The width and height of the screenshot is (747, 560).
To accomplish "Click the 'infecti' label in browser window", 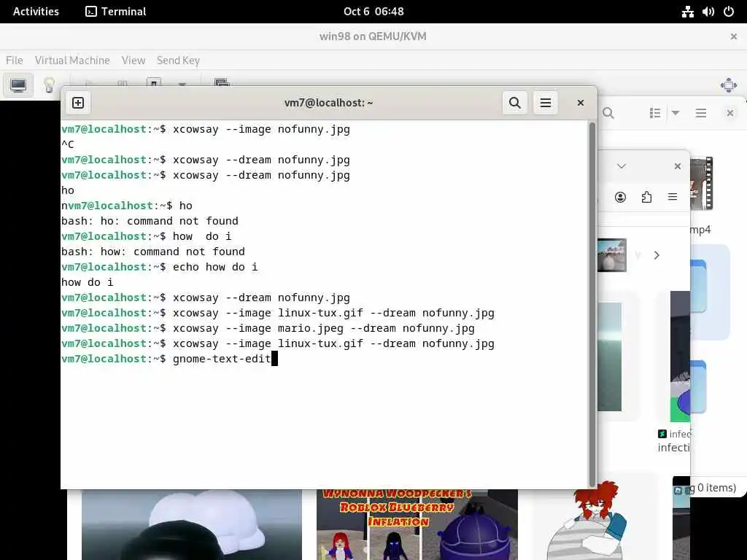I will 673,448.
